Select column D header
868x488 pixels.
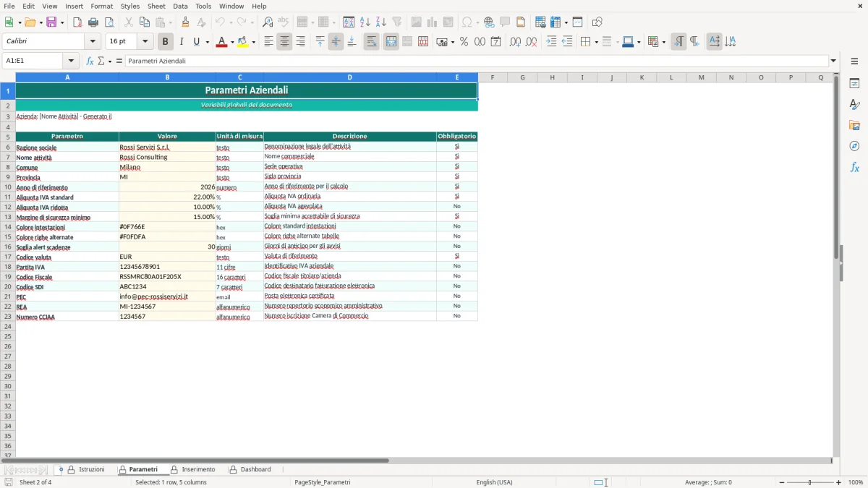tap(349, 77)
